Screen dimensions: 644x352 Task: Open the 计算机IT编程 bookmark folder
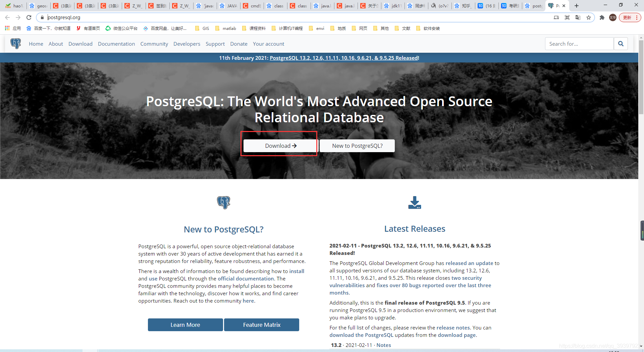(x=287, y=29)
